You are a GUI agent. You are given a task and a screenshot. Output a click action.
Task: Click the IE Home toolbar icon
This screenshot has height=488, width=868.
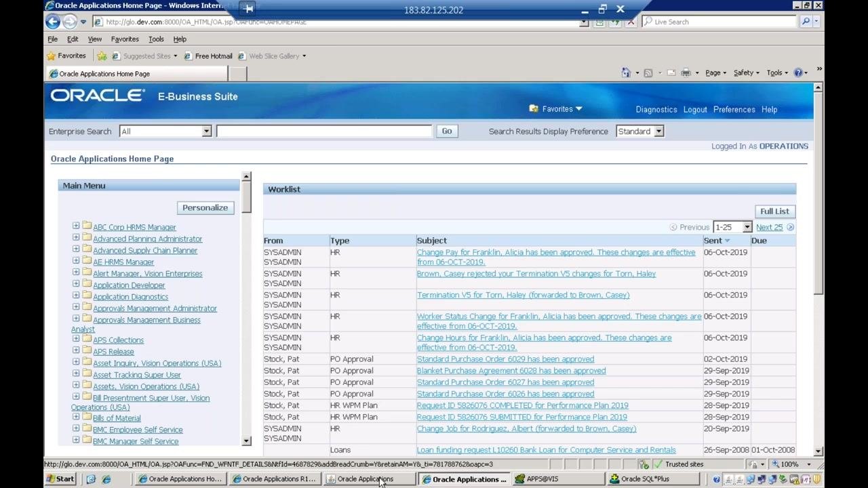(626, 73)
